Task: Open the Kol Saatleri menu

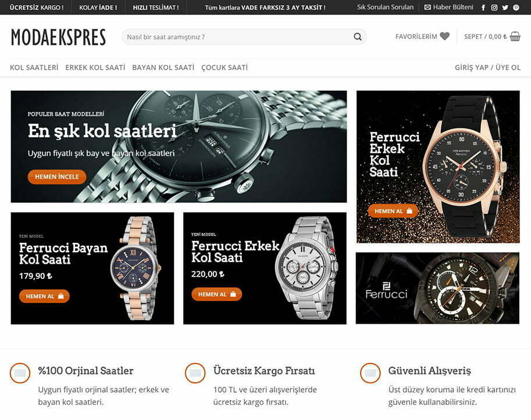Action: (34, 67)
